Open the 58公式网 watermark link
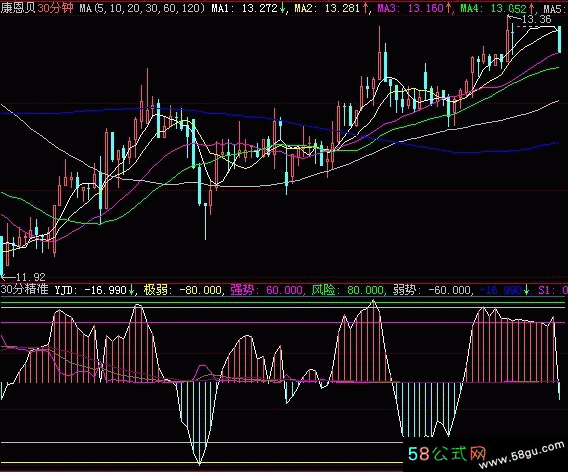 (447, 454)
